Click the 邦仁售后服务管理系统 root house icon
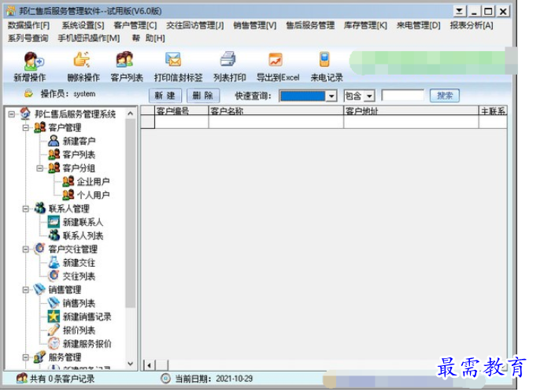This screenshot has height=392, width=533. [25, 113]
